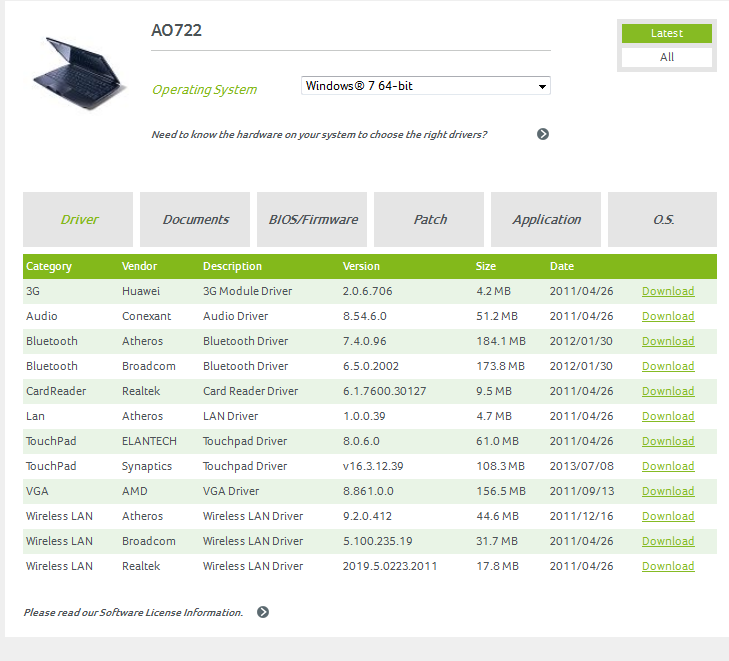Click the CardReader category cell
Image resolution: width=729 pixels, height=661 pixels.
[x=56, y=391]
